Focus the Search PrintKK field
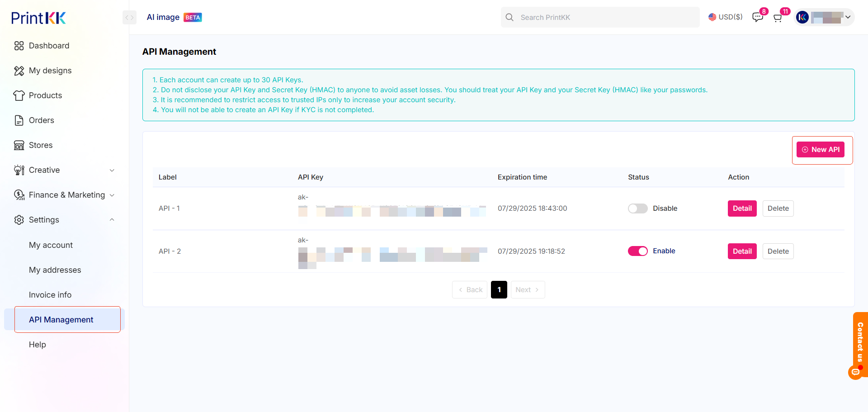 coord(600,17)
